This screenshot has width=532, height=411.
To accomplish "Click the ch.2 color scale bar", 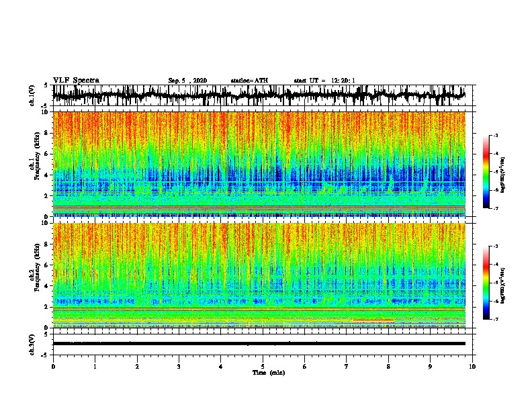I will 486,283.
